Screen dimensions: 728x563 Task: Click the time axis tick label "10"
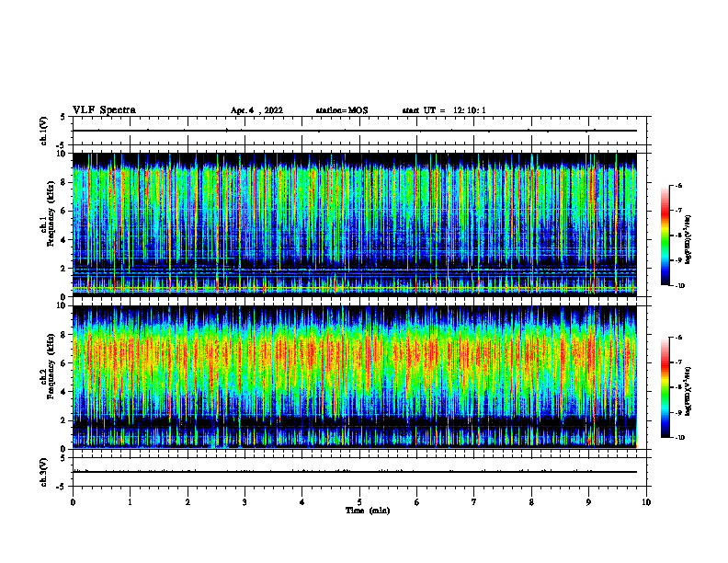point(646,502)
